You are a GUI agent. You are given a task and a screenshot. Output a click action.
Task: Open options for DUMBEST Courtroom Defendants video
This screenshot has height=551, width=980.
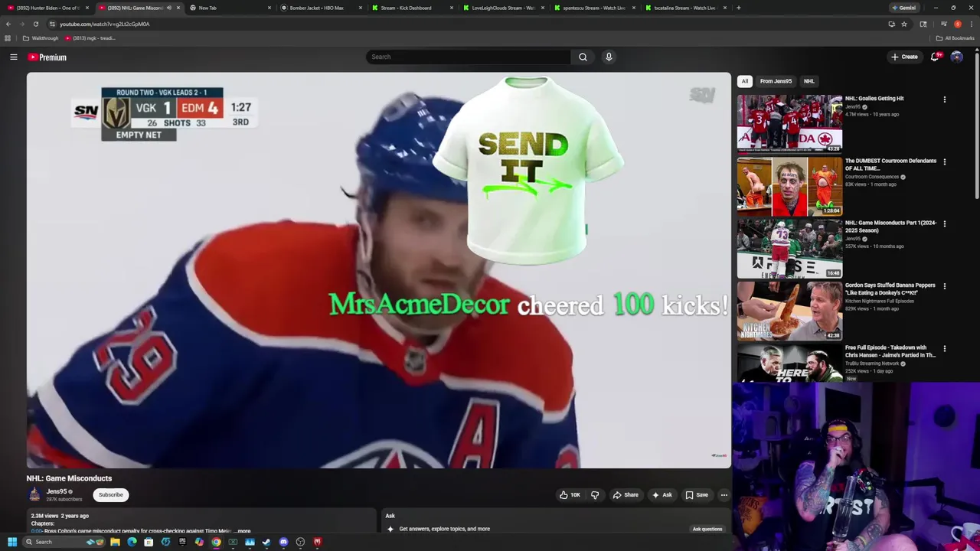(944, 162)
